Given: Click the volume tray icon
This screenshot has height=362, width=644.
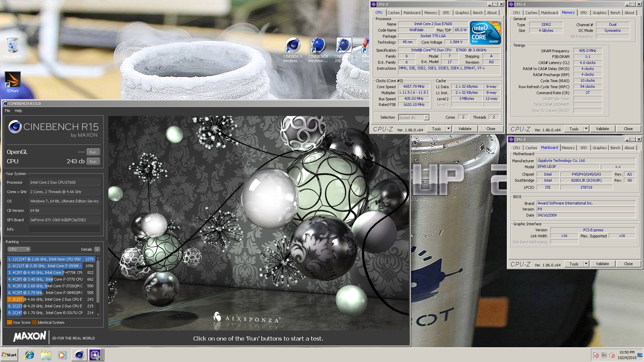Looking at the screenshot, I should 612,355.
